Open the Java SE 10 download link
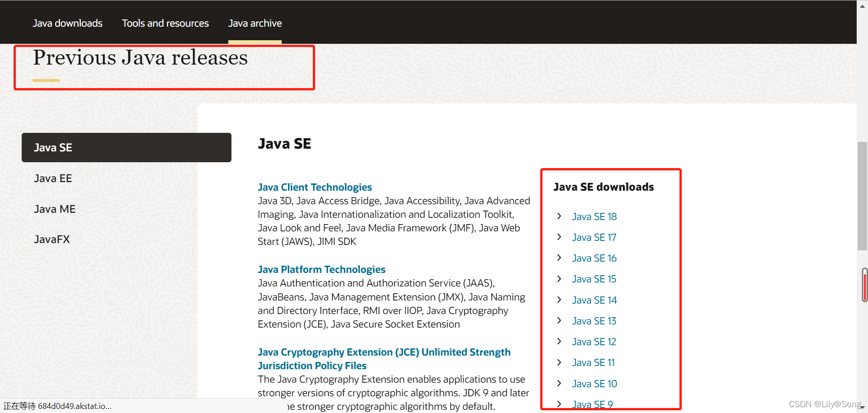The image size is (868, 413). 594,384
